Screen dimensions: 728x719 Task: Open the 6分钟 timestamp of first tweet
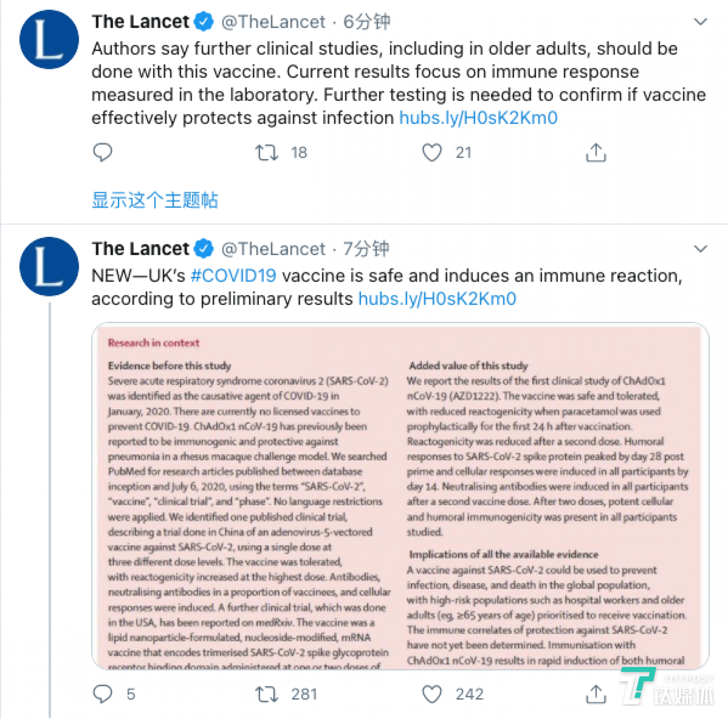(x=367, y=22)
